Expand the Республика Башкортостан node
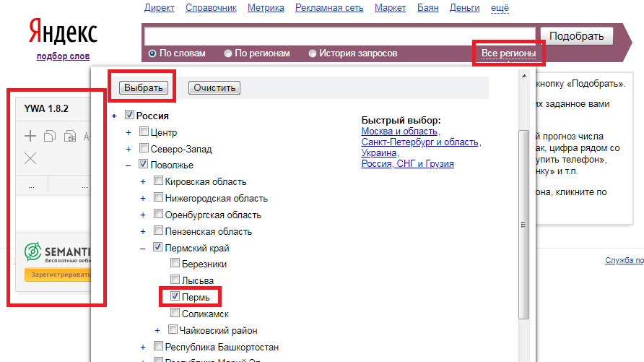The image size is (644, 362). point(143,348)
